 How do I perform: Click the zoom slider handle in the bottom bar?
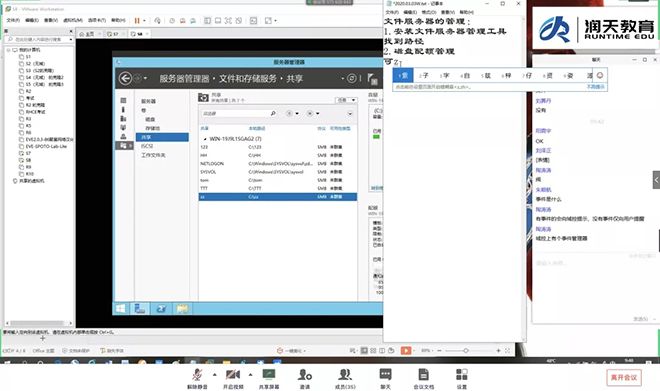click(x=466, y=351)
